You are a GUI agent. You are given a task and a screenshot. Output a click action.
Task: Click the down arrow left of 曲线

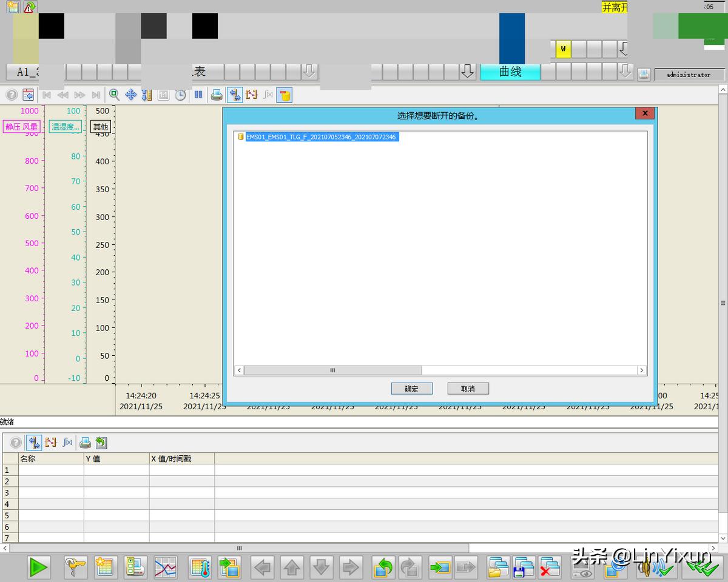tap(467, 72)
